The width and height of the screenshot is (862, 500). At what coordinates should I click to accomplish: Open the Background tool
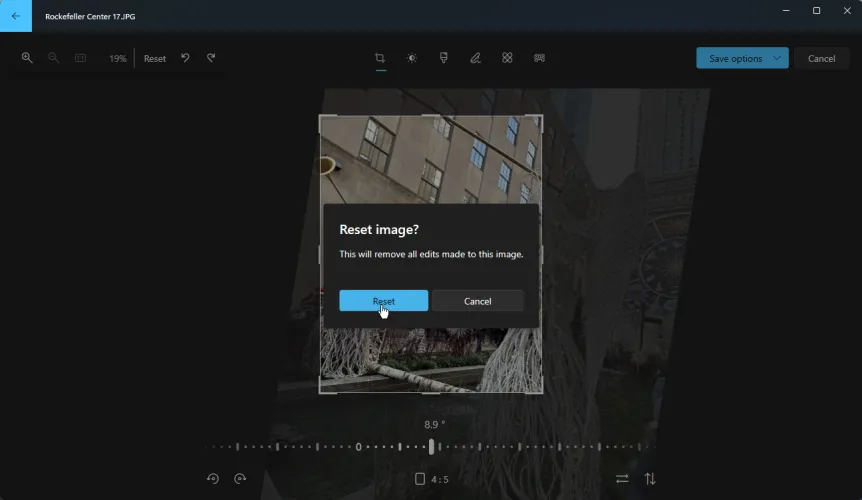539,58
